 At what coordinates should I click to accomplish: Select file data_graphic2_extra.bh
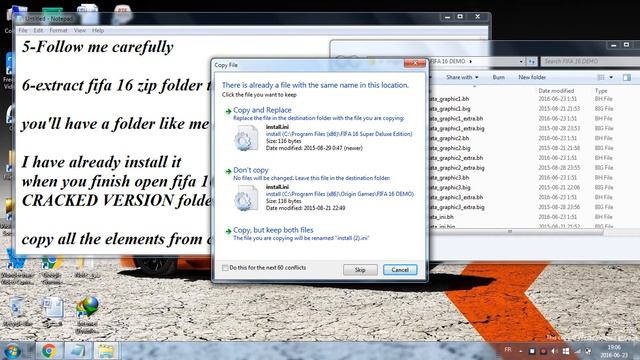click(456, 158)
